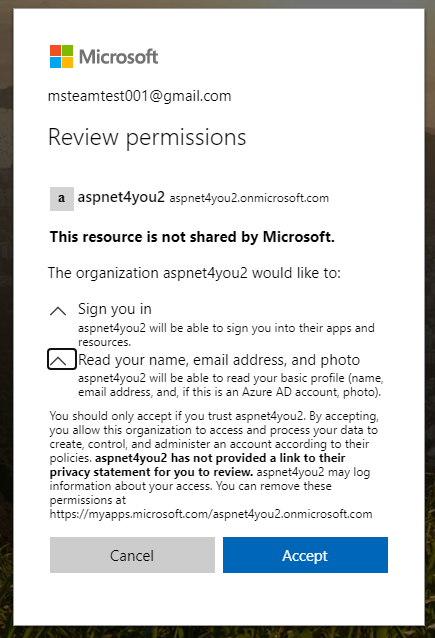Click the bold privacy statement warning text
Image resolution: width=435 pixels, height=638 pixels.
[x=197, y=465]
